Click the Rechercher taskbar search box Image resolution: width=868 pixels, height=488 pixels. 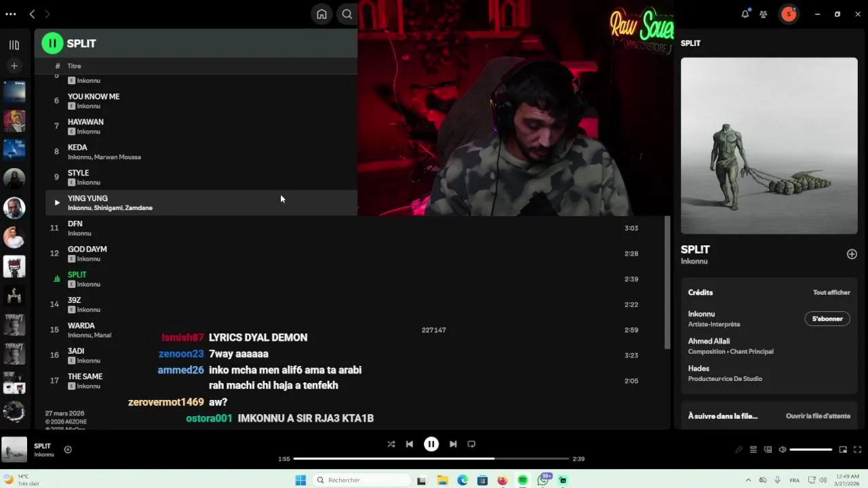(362, 480)
